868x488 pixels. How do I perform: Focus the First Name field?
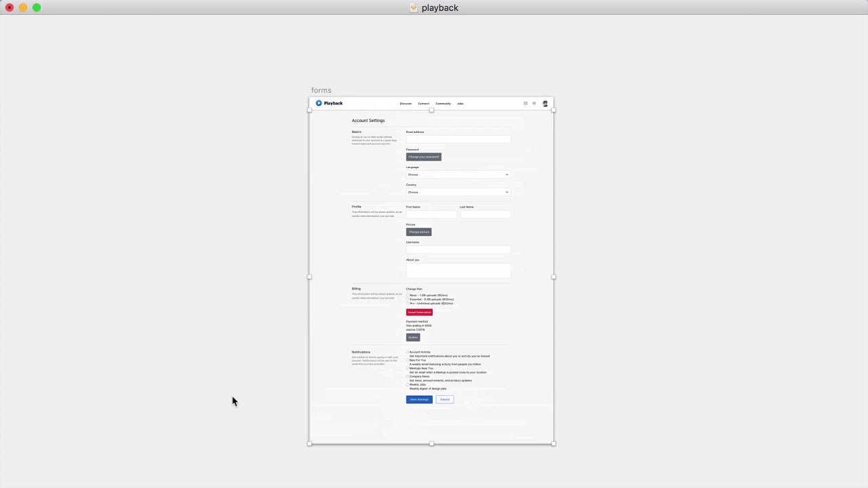click(x=431, y=214)
